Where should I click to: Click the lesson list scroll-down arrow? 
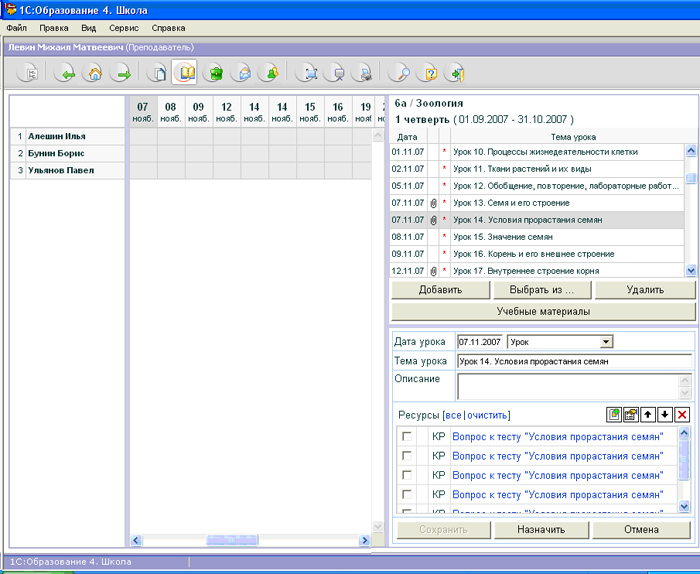point(691,270)
